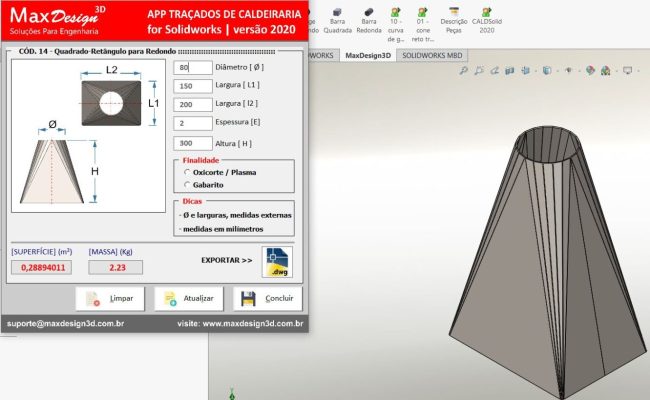Export the pattern with the .dwg icon

[x=277, y=261]
